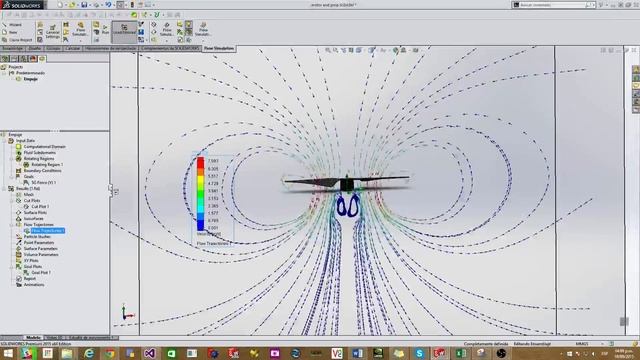Click the Zoom to Fit icon in the view toolbar

coord(328,50)
